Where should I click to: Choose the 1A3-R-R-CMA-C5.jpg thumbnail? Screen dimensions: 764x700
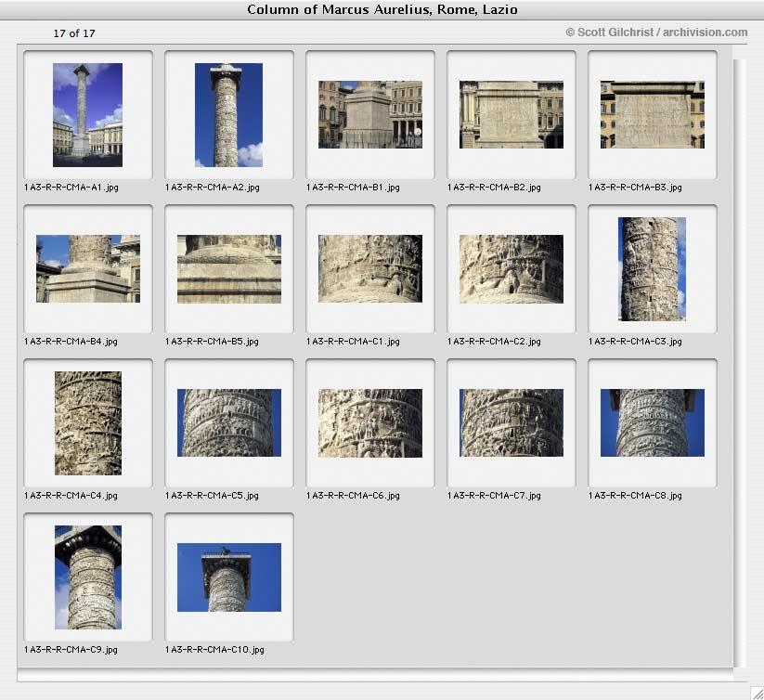(x=229, y=422)
